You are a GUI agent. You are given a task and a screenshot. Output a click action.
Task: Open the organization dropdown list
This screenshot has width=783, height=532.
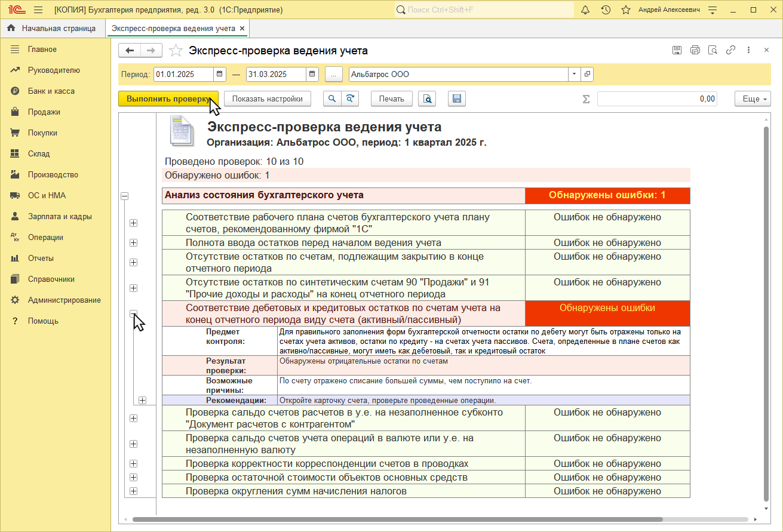pyautogui.click(x=574, y=74)
